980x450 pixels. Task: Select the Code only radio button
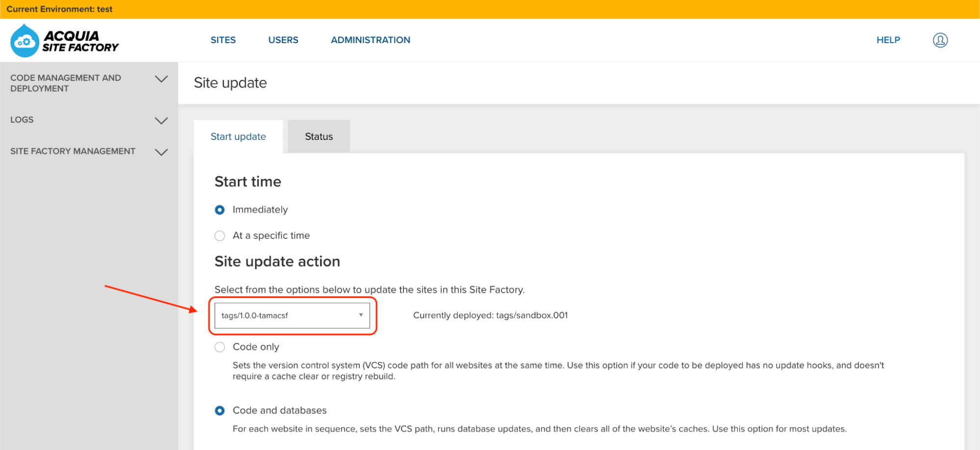coord(220,347)
